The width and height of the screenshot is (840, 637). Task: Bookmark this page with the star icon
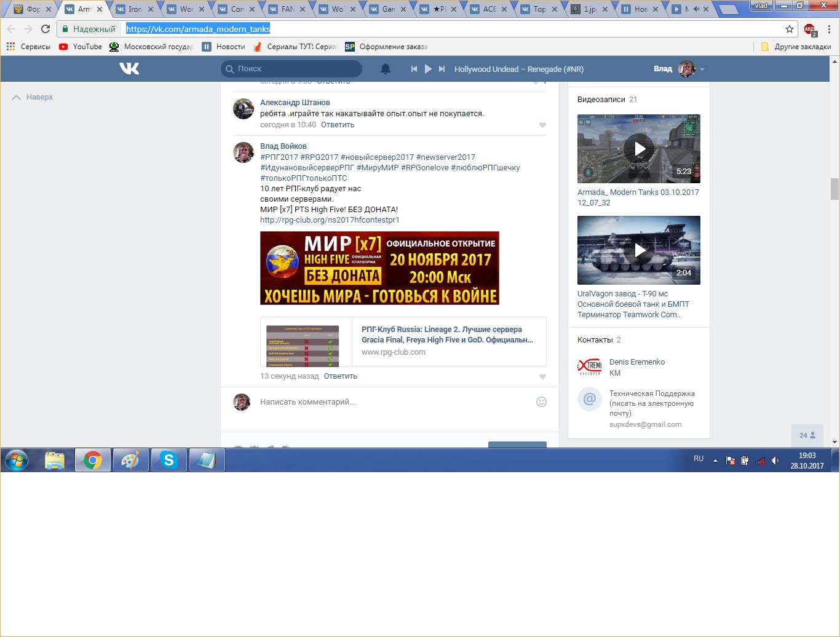[x=790, y=29]
